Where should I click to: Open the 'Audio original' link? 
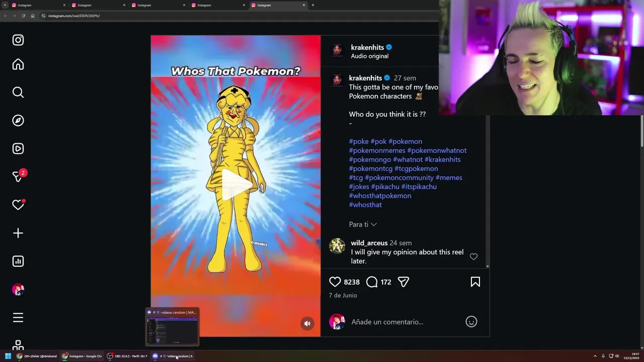click(x=369, y=56)
